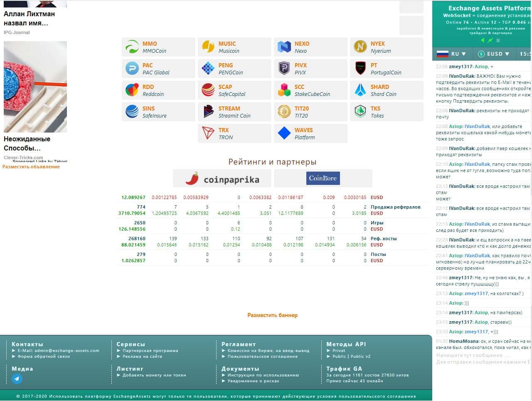Select the Реф. хосты row label
Screen dimensions: 532x401
tap(384, 239)
